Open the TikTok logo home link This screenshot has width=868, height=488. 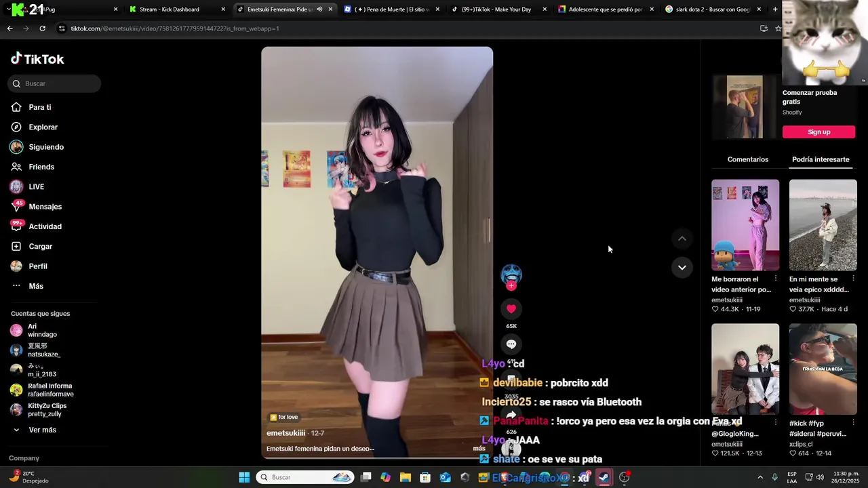coord(37,59)
